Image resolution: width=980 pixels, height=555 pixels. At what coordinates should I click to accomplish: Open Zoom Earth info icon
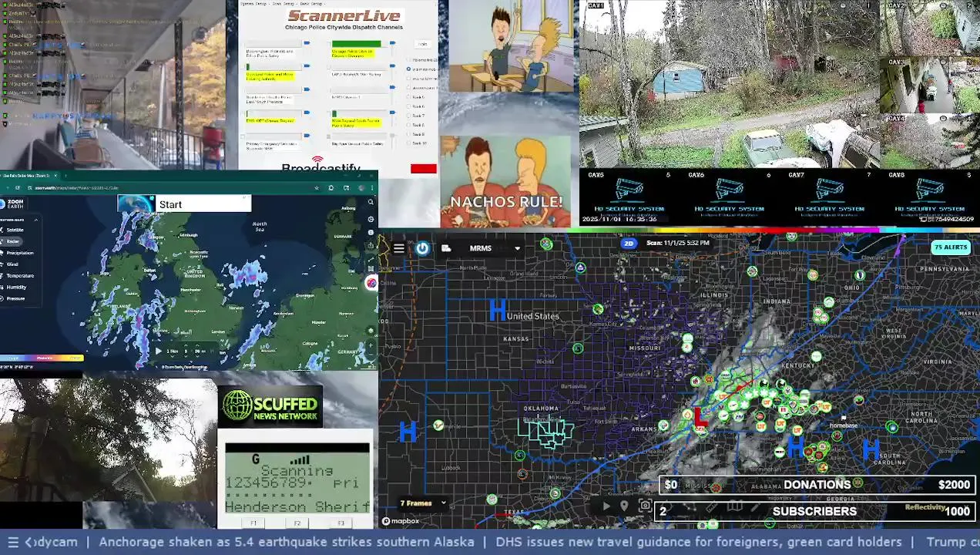[371, 232]
